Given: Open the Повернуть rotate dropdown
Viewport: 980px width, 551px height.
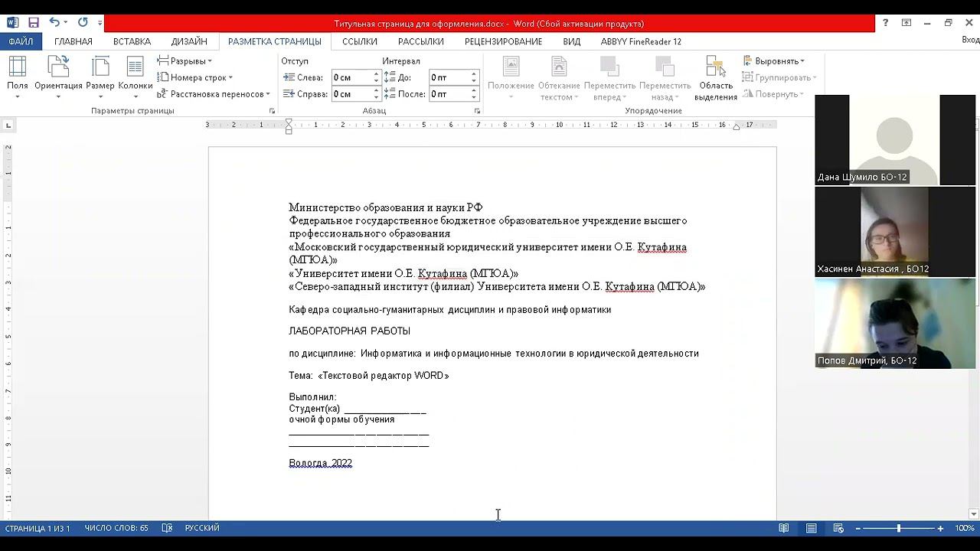Looking at the screenshot, I should click(773, 94).
